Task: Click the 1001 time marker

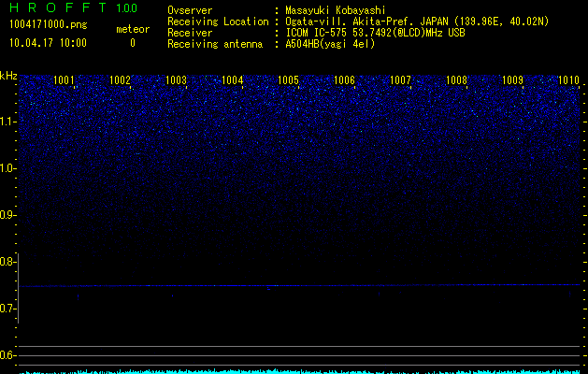Action: [x=64, y=80]
